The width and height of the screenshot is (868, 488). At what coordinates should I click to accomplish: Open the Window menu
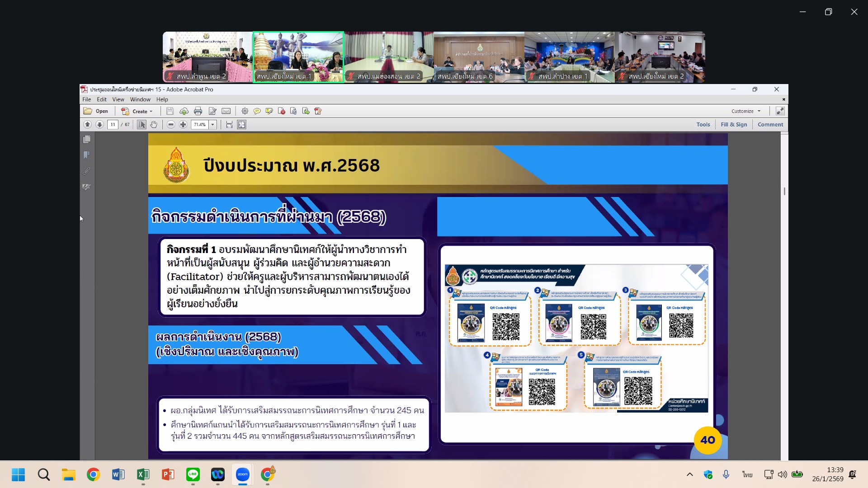[x=140, y=99]
